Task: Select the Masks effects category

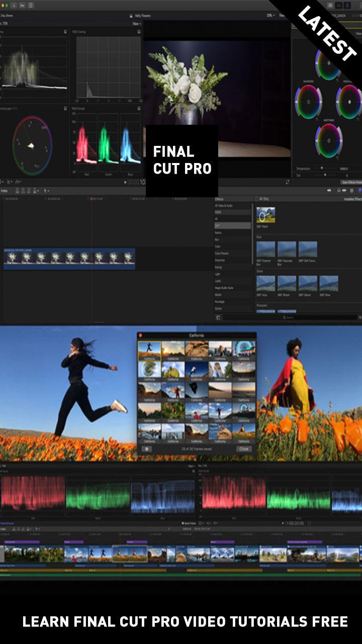Action: [x=233, y=295]
